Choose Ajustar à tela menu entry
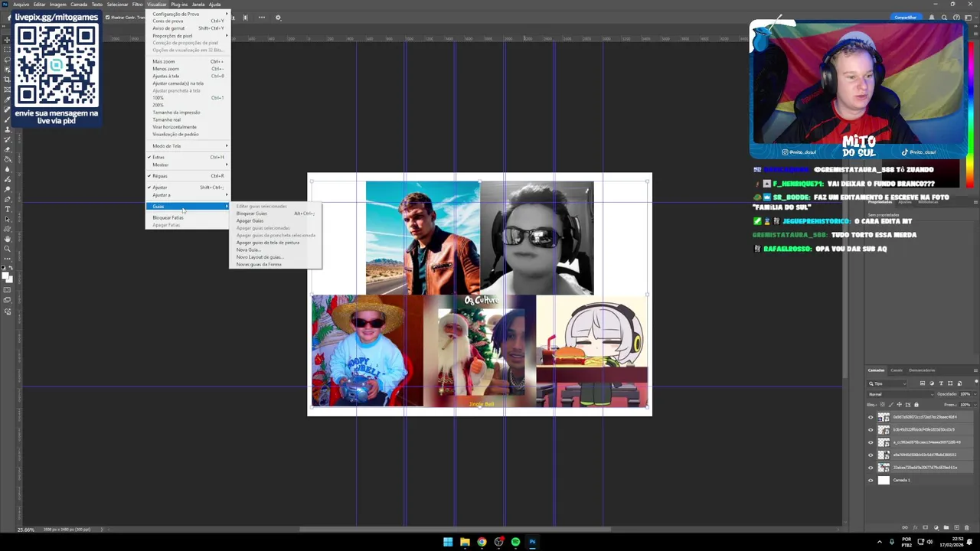Viewport: 980px width, 551px height. (x=187, y=76)
